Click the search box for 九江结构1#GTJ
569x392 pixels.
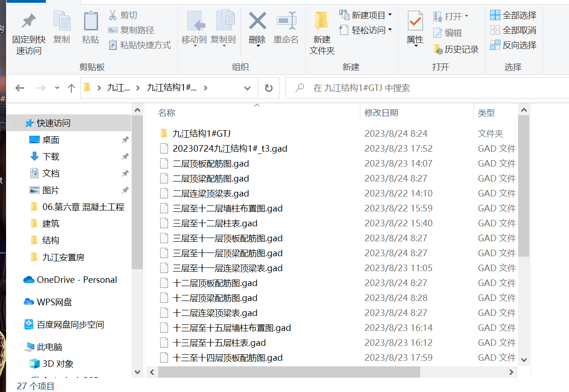tap(427, 88)
